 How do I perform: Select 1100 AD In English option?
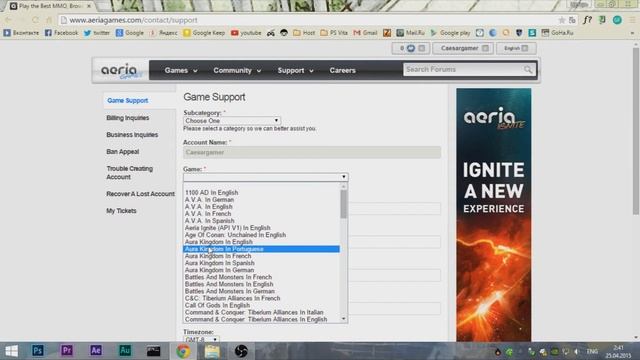(x=261, y=193)
